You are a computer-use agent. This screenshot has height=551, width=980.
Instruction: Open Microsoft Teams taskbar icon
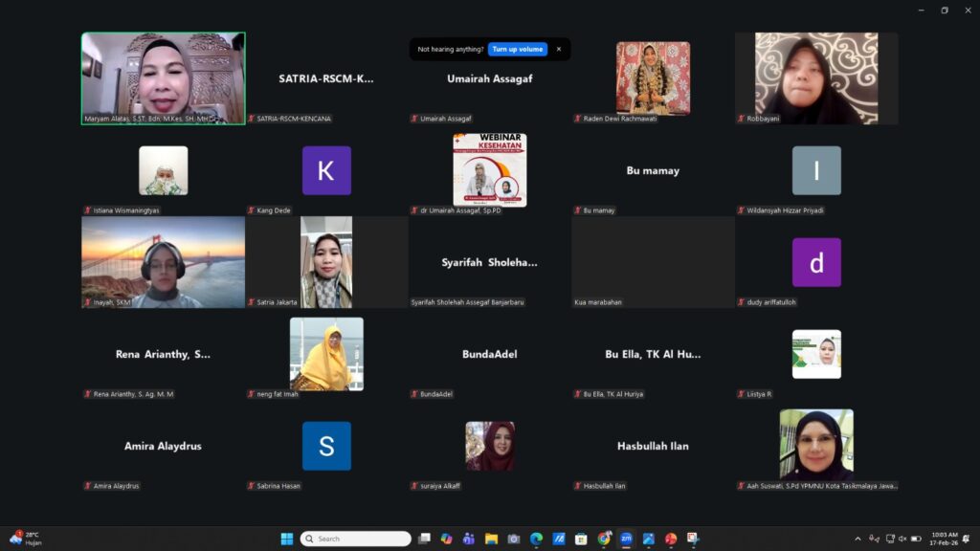pyautogui.click(x=469, y=539)
